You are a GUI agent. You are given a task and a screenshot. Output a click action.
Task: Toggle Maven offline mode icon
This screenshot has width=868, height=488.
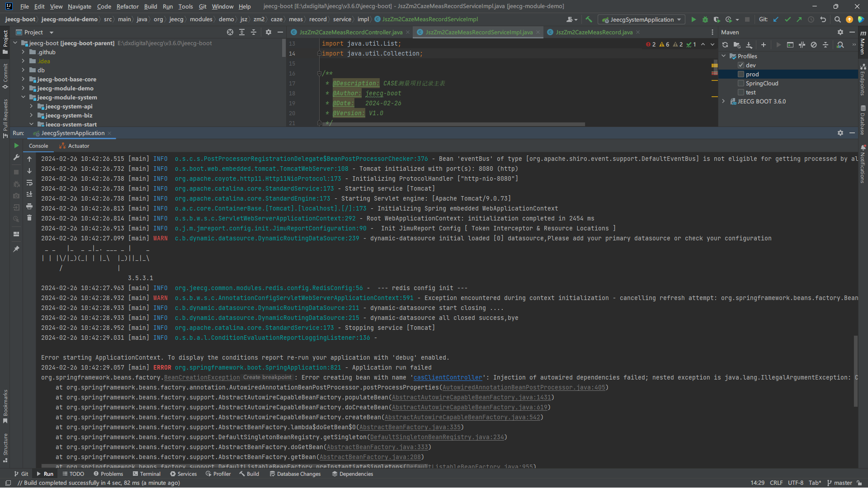[802, 45]
